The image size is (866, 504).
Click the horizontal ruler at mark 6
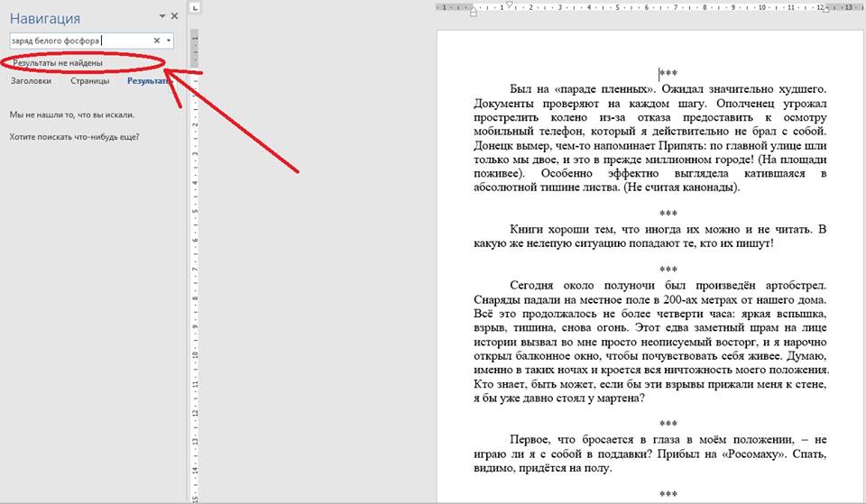pos(647,7)
